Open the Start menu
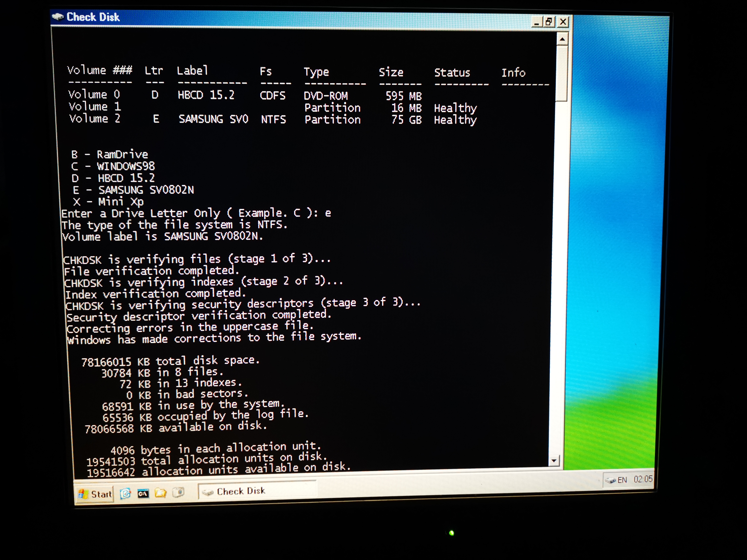The height and width of the screenshot is (560, 747). coord(95,494)
